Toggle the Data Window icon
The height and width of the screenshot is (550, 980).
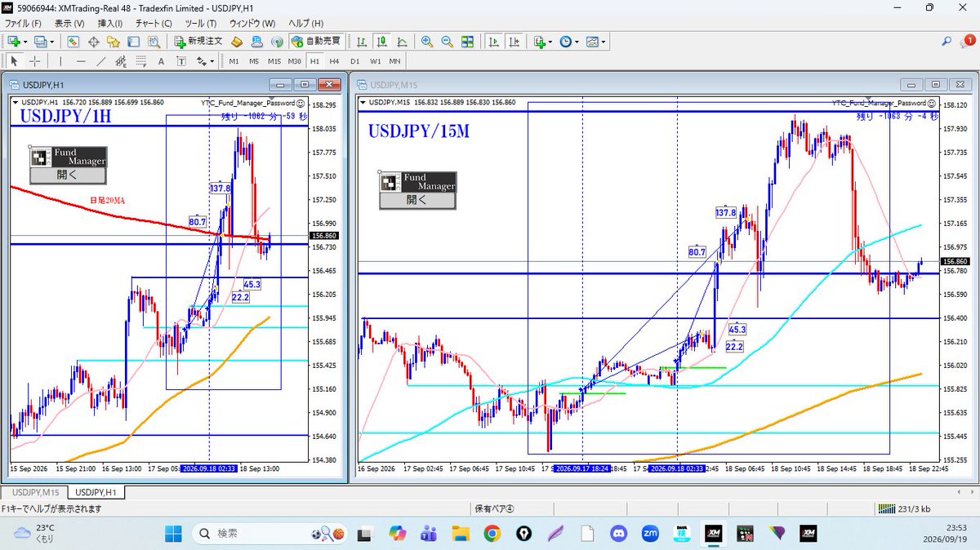pyautogui.click(x=93, y=41)
